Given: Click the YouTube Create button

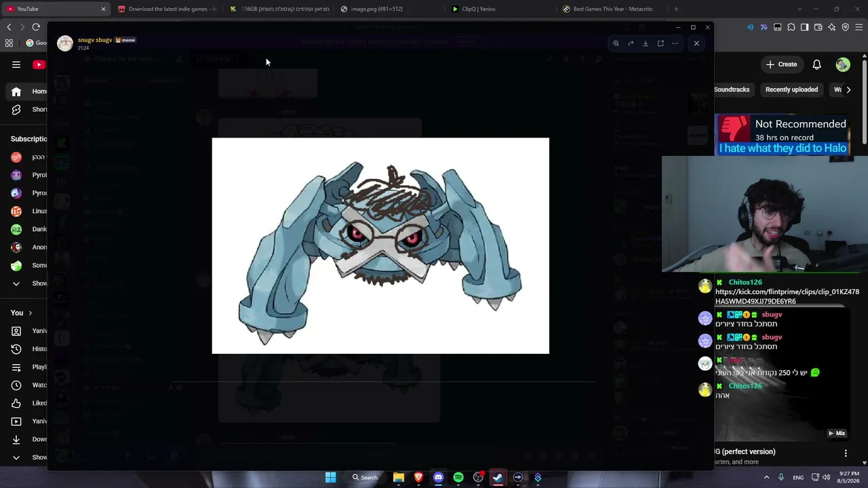Looking at the screenshot, I should 781,64.
